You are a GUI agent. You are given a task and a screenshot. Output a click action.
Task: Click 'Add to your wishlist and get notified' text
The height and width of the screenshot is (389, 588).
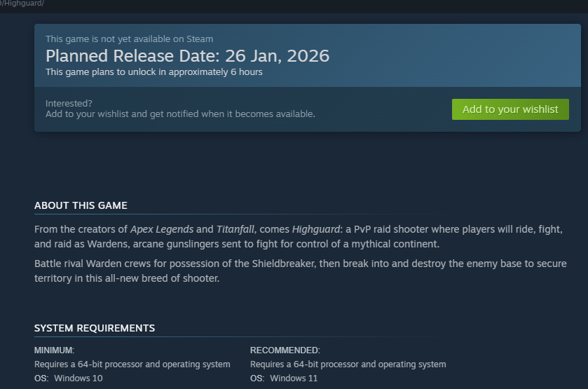click(x=180, y=114)
